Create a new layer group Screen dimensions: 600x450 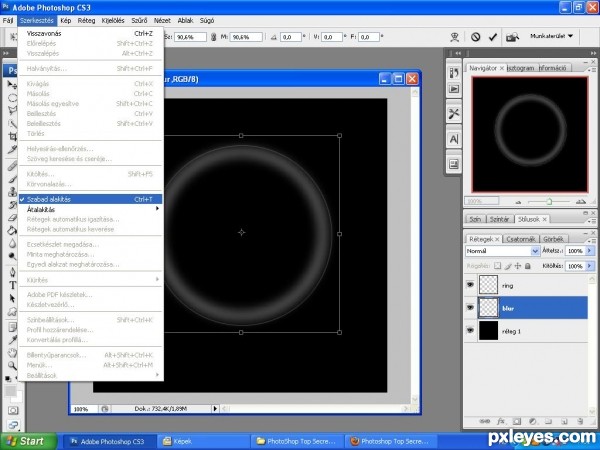point(548,421)
